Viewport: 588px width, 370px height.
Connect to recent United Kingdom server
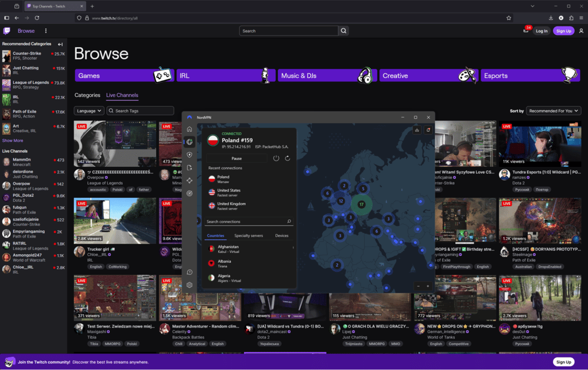(x=249, y=206)
